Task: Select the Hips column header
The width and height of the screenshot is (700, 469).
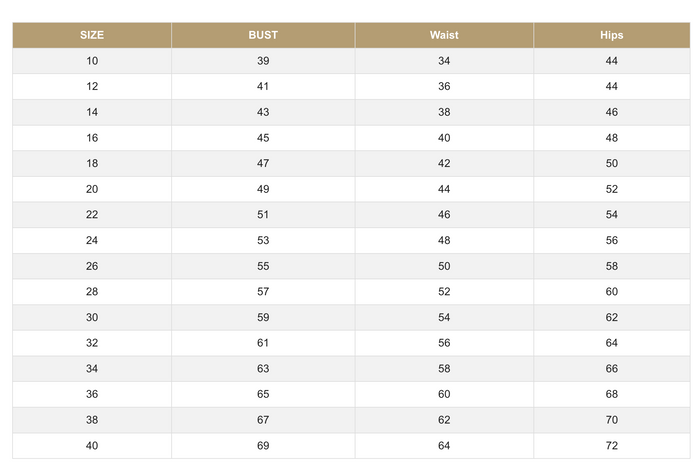Action: click(612, 35)
